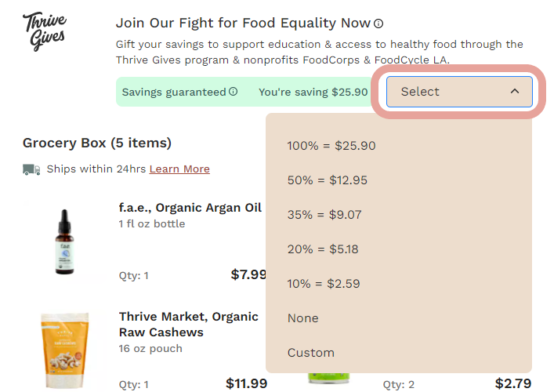Open Thrive Market Organic Raw Cashews title
Image resolution: width=554 pixels, height=392 pixels.
click(x=188, y=325)
